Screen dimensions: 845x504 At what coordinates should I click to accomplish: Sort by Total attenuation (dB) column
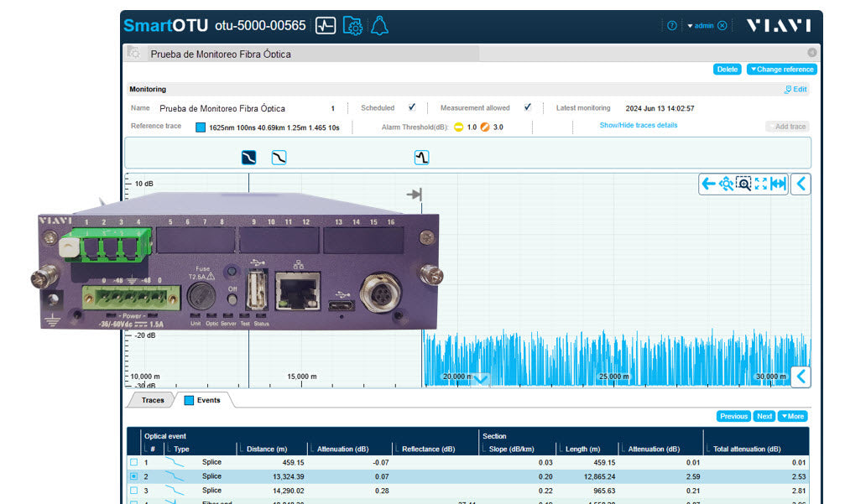tap(747, 449)
